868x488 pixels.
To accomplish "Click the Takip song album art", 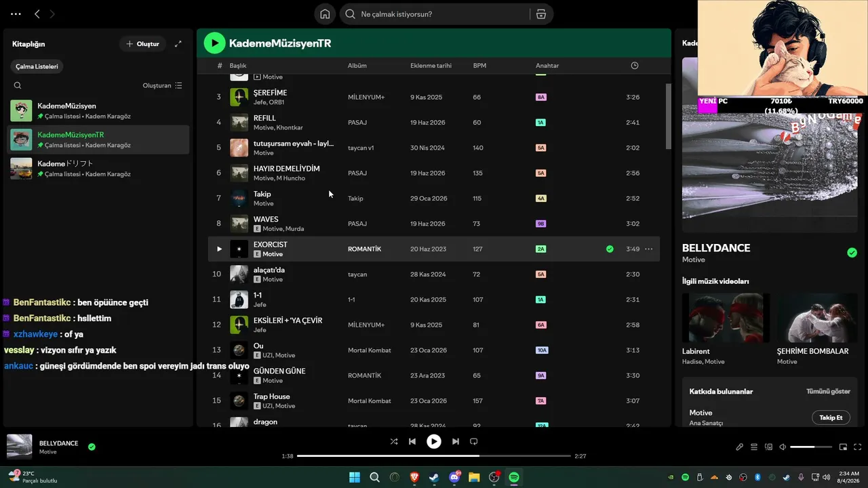I will [x=239, y=199].
